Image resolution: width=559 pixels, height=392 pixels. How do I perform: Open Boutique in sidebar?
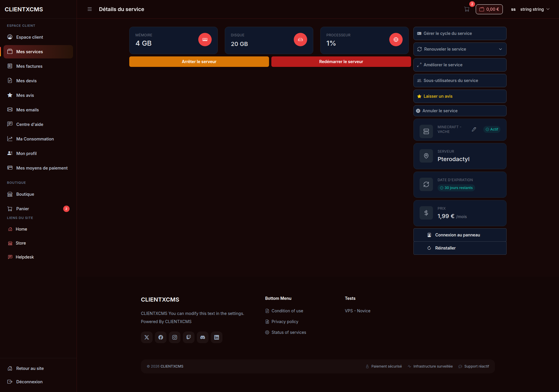point(38,194)
